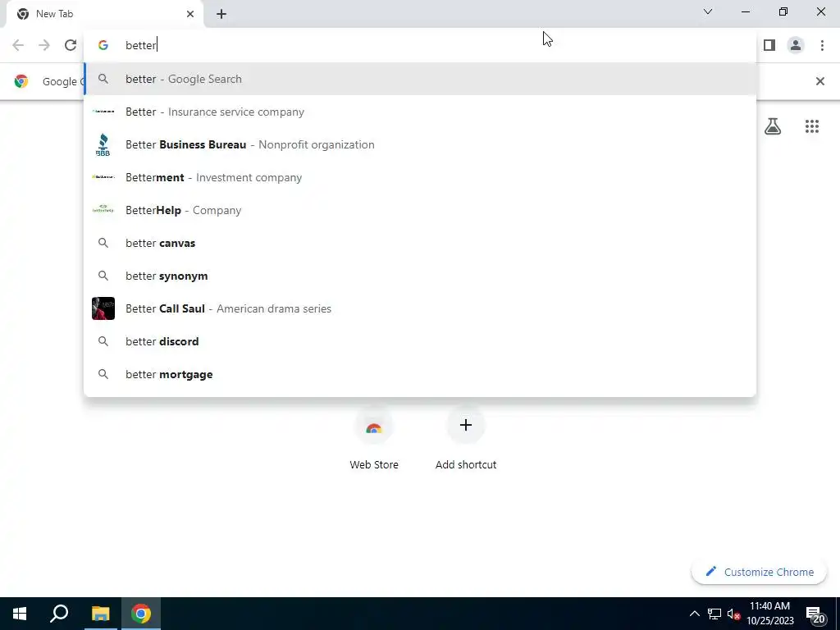Viewport: 840px width, 630px height.
Task: Select the 'better canvas' suggestion
Action: click(420, 243)
